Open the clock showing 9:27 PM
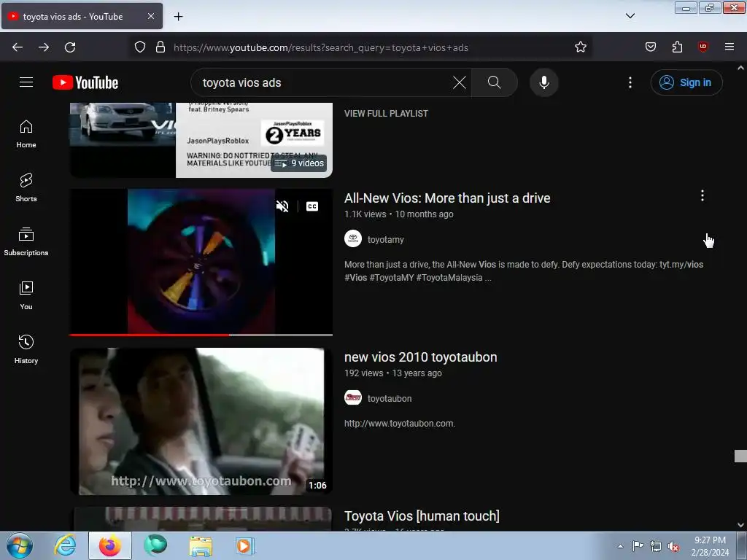This screenshot has height=560, width=747. (x=710, y=546)
